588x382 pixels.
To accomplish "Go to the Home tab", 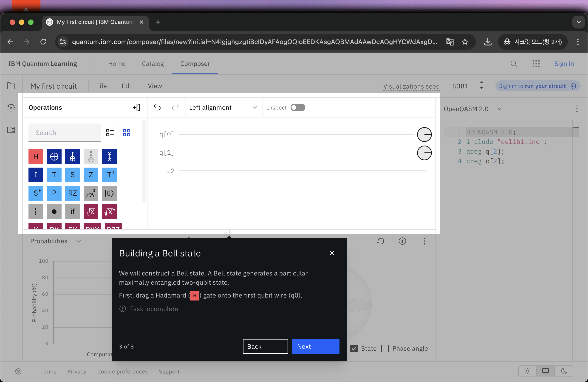I will [117, 64].
